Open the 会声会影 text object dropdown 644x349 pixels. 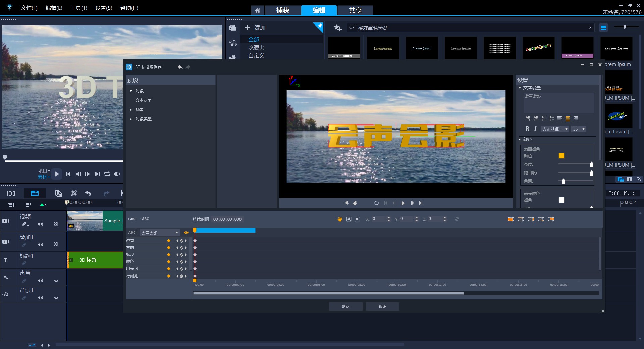(x=160, y=233)
